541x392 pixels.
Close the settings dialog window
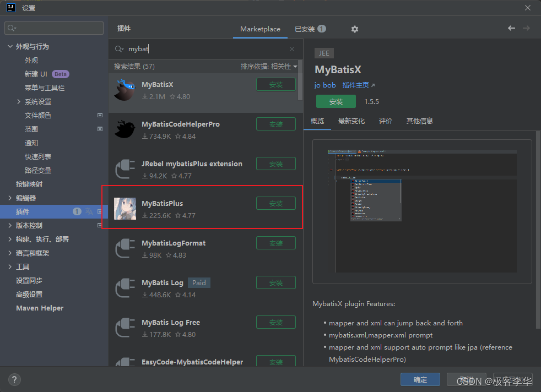click(528, 8)
